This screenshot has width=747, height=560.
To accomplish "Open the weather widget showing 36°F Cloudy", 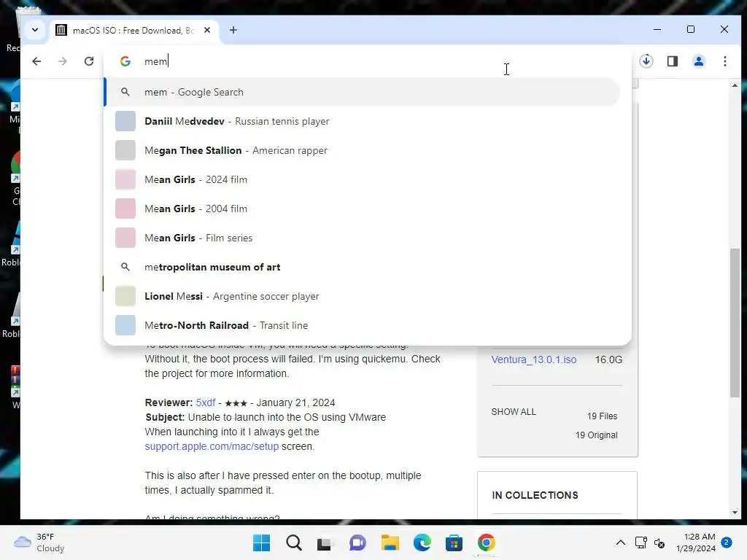I will pos(39,542).
